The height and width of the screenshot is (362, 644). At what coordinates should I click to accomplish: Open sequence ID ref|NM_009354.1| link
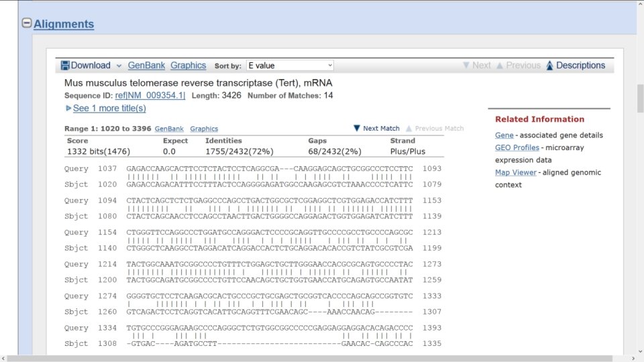point(150,95)
